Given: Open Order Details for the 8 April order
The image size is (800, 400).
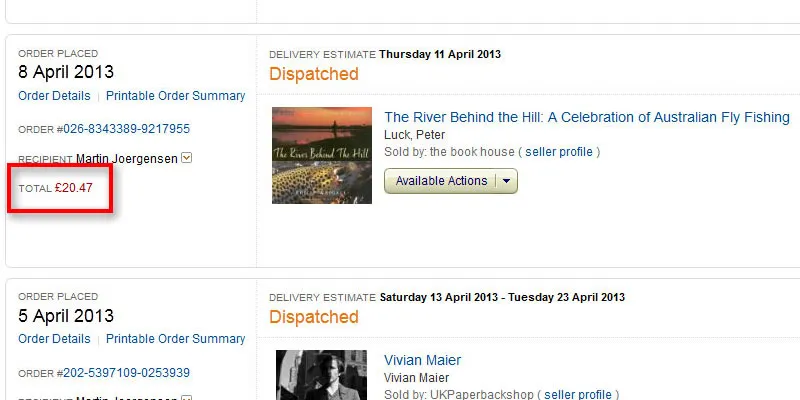Looking at the screenshot, I should click(x=54, y=96).
